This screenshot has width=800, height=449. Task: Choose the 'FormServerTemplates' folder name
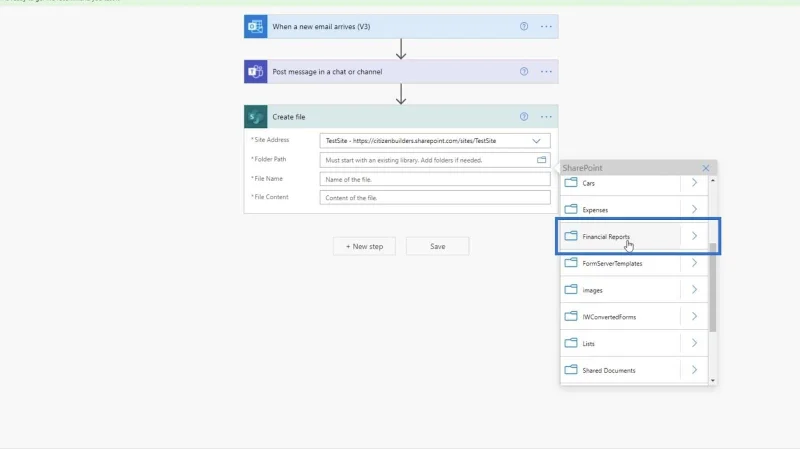(612, 263)
